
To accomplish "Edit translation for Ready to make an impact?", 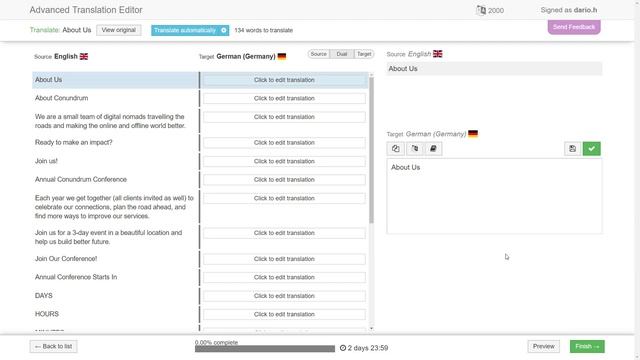I will (x=284, y=142).
